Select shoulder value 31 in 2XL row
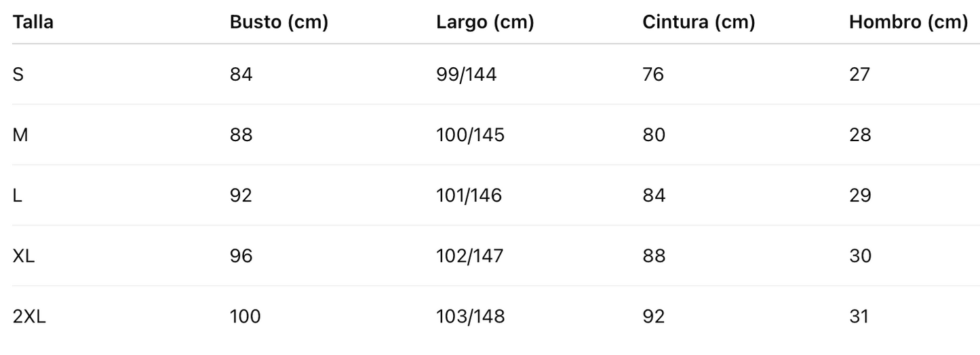 point(859,316)
